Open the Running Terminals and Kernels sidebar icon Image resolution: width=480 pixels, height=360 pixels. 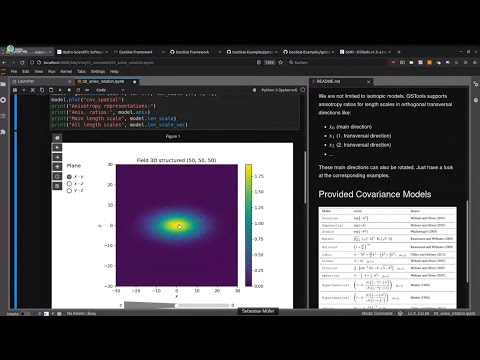point(3,100)
